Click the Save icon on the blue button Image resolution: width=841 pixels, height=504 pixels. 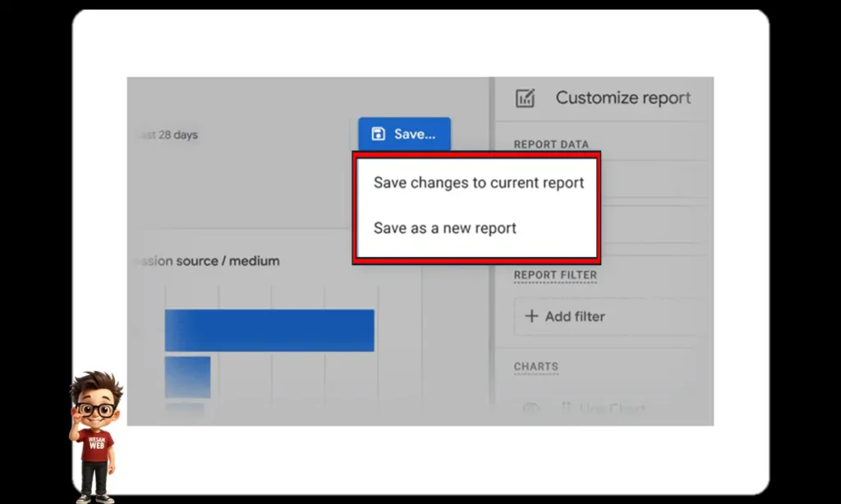coord(377,133)
